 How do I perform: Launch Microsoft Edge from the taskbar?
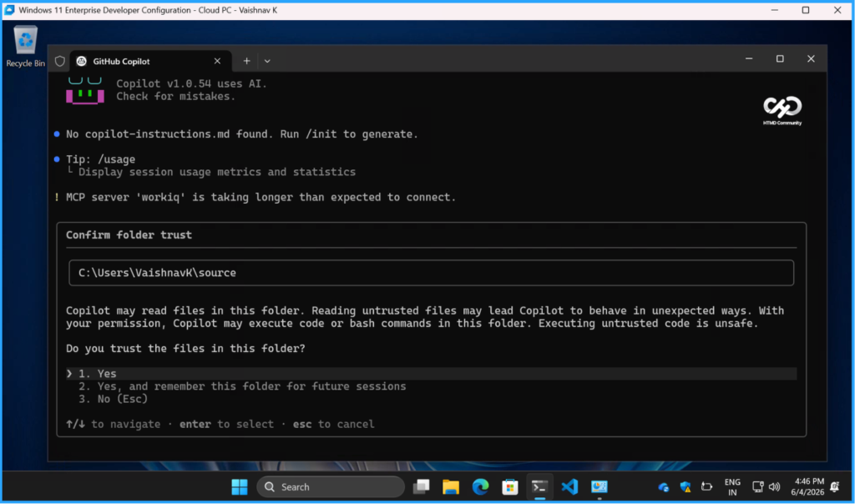480,486
